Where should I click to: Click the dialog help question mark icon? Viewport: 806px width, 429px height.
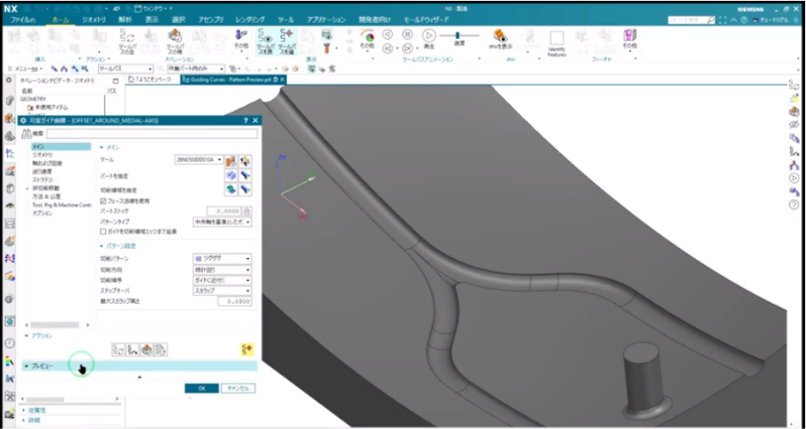245,120
